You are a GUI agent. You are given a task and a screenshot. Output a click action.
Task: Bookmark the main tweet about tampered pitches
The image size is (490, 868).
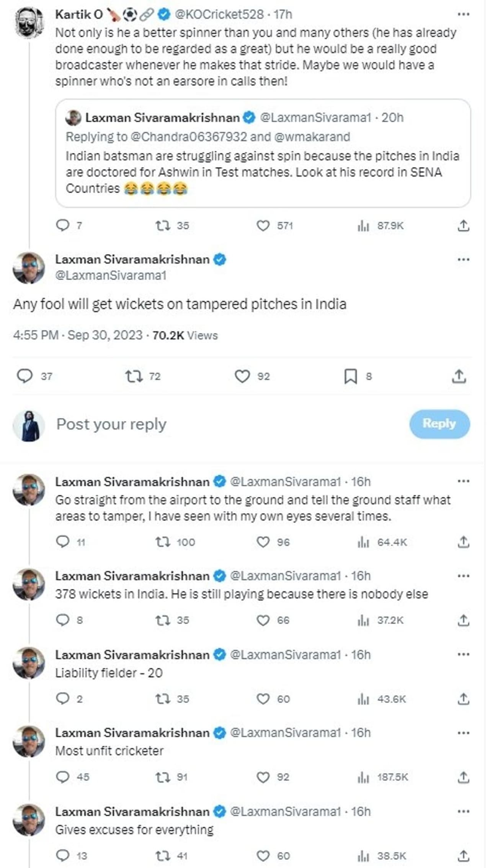[351, 376]
